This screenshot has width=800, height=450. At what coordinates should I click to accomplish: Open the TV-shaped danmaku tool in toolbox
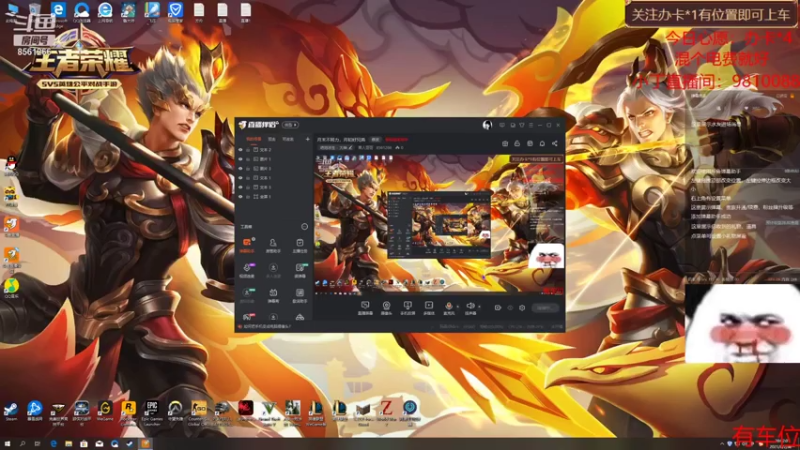pyautogui.click(x=273, y=294)
